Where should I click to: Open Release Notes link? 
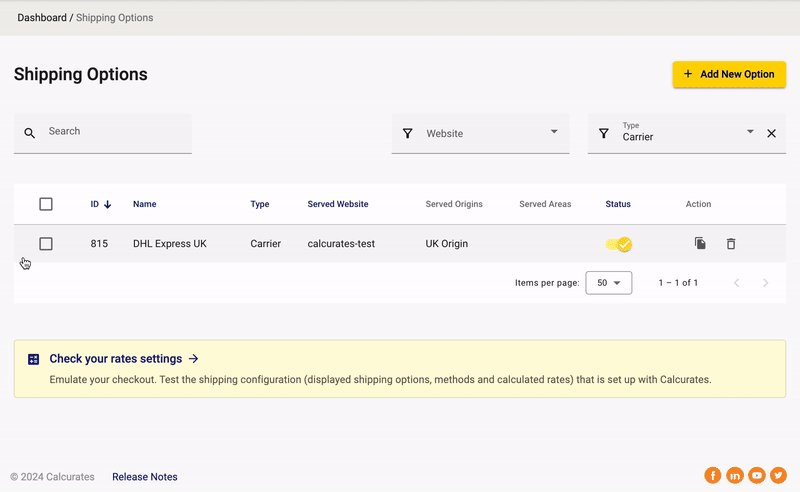145,477
